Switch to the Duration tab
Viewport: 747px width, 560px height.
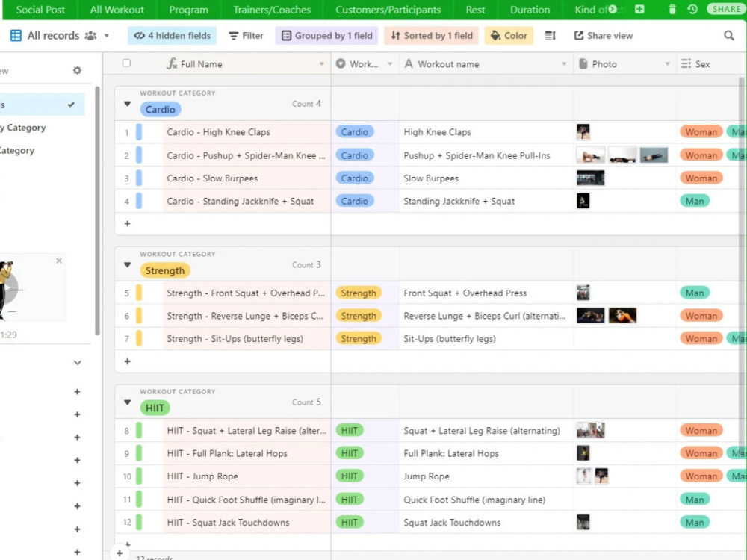[x=530, y=10]
